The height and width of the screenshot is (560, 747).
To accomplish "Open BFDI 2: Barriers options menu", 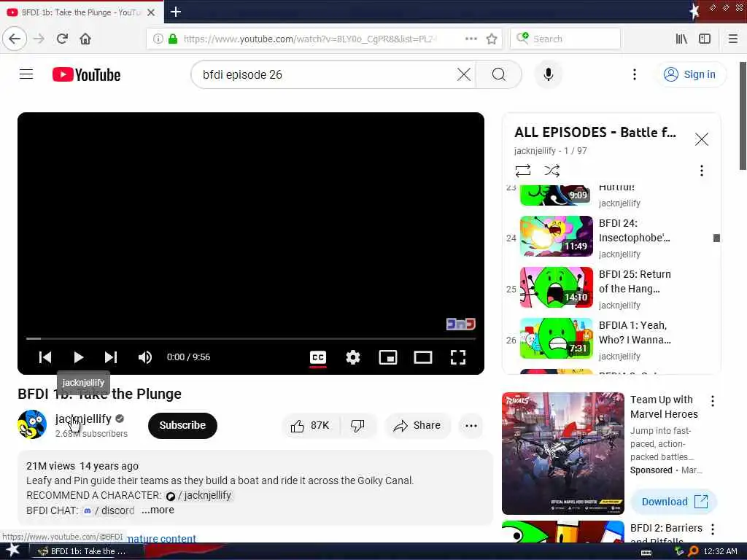I will (712, 529).
